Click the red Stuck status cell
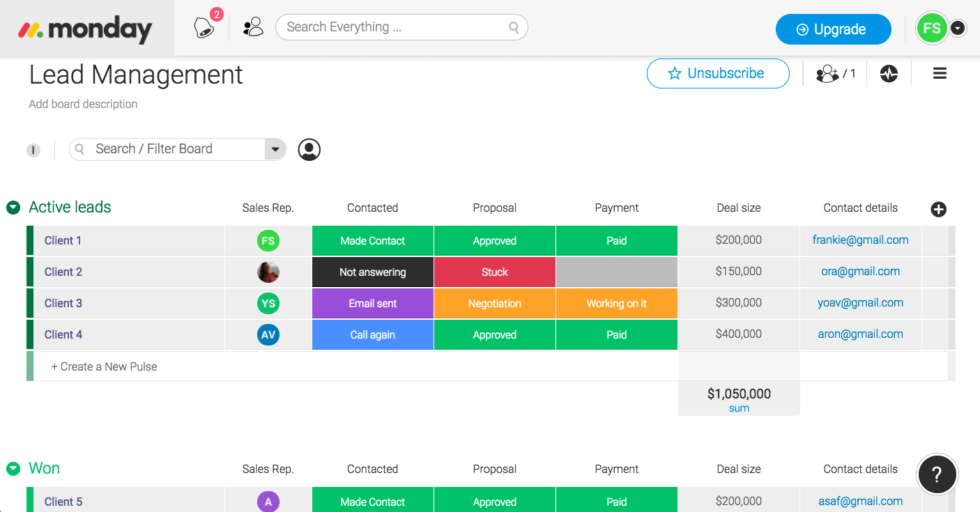The height and width of the screenshot is (512, 980). pyautogui.click(x=494, y=272)
